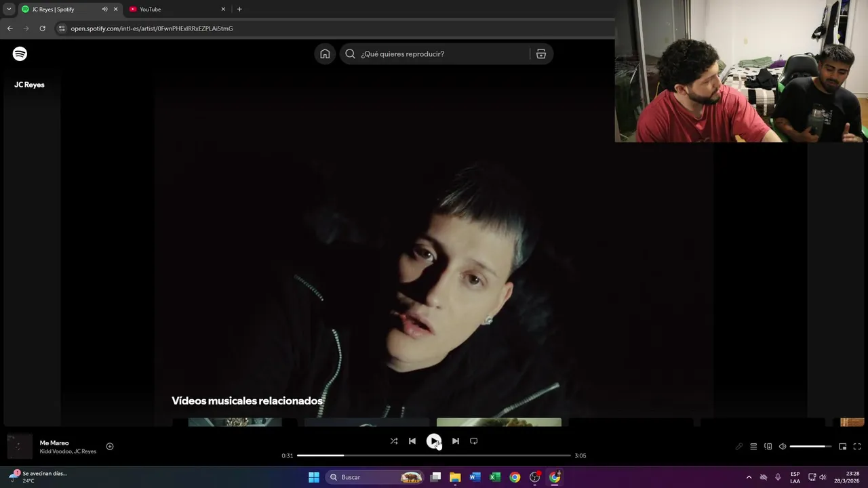
Task: Open the play queue
Action: [753, 447]
